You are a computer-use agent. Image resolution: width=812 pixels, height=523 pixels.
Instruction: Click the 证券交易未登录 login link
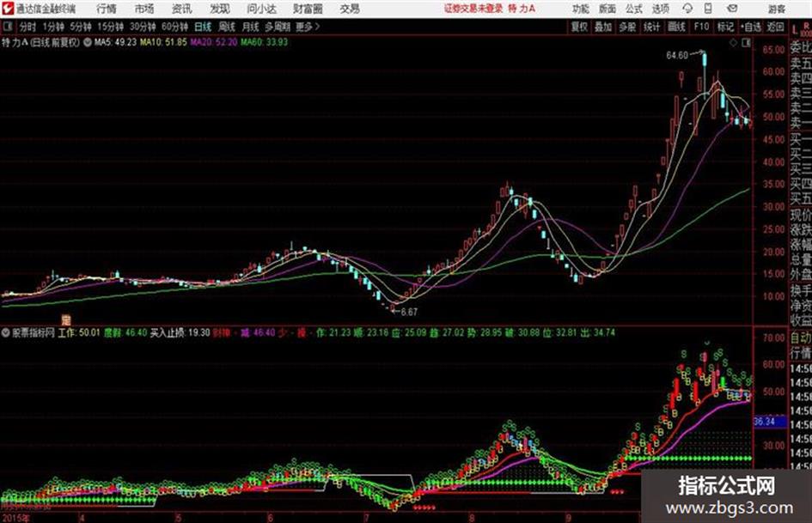pyautogui.click(x=473, y=9)
